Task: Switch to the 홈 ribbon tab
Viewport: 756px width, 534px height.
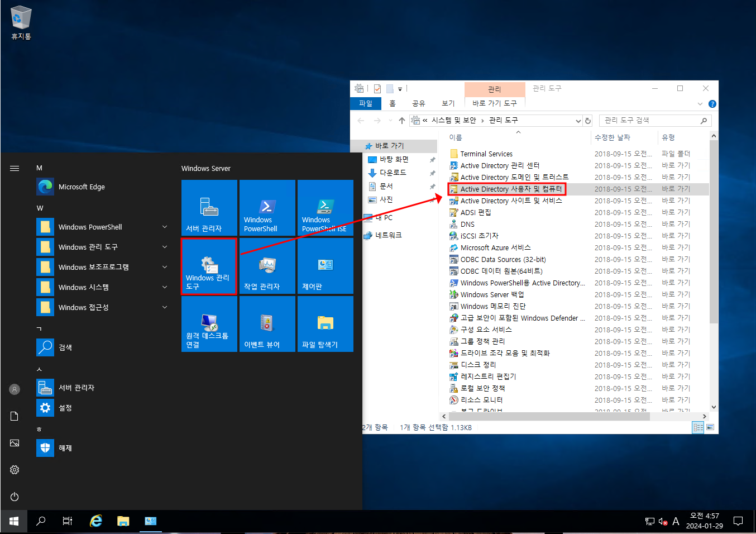Action: tap(393, 103)
